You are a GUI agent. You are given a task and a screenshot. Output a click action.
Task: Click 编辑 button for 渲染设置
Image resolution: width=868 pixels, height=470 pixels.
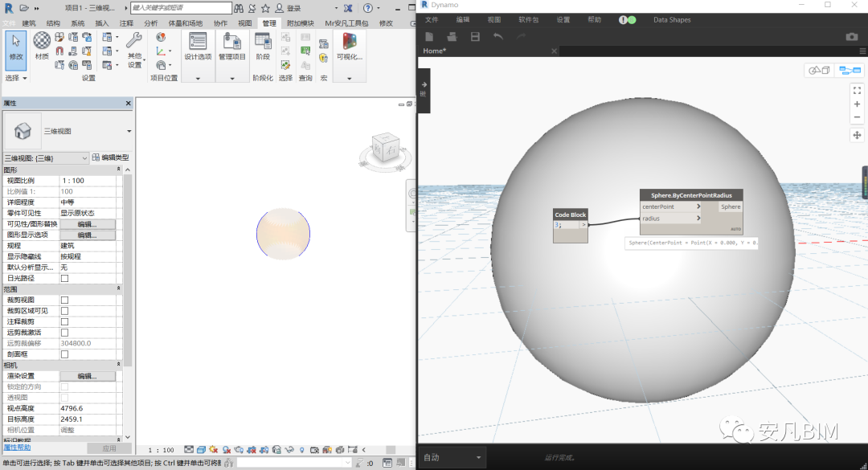click(87, 376)
